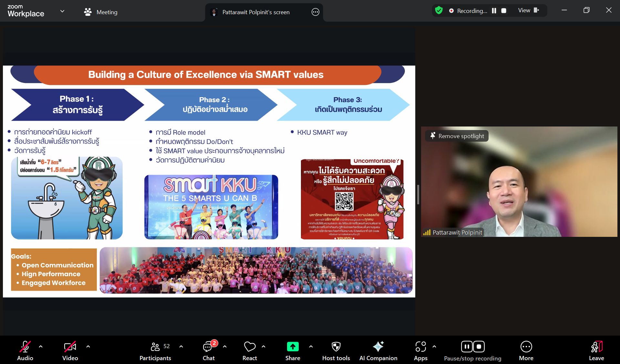
Task: Switch to the Meeting tab
Action: (100, 12)
